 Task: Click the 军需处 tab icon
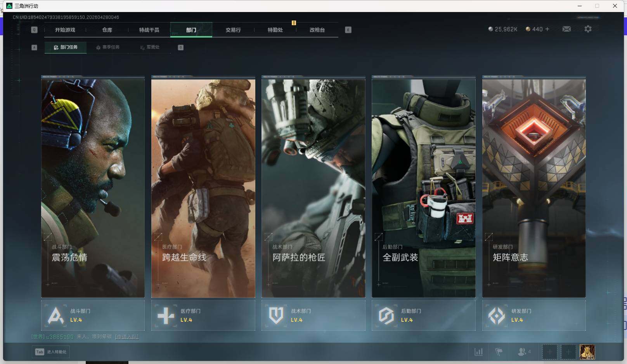point(142,47)
